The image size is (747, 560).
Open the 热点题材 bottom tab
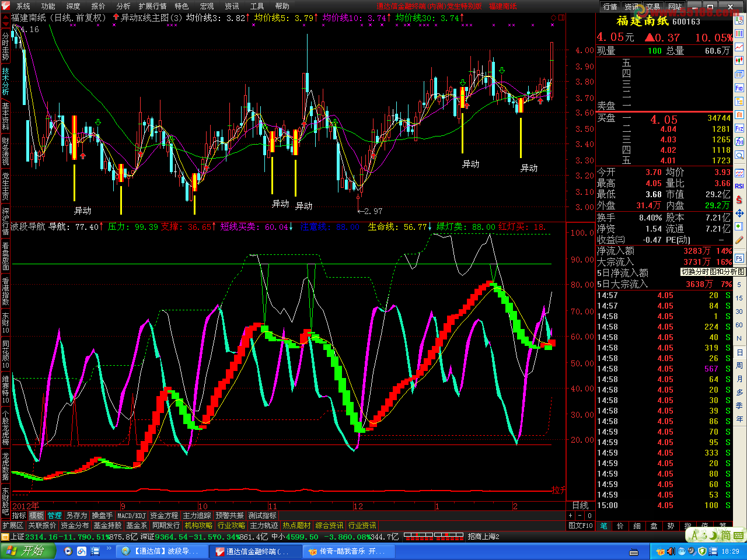tap(296, 526)
